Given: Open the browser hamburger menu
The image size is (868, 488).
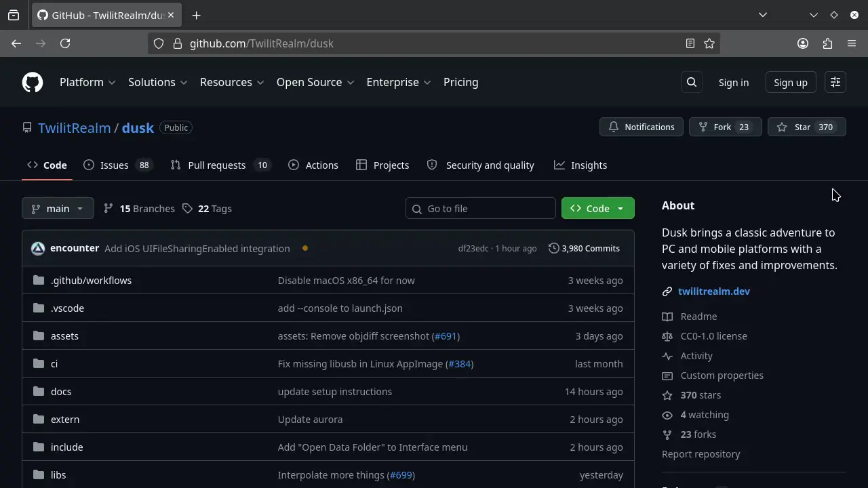Looking at the screenshot, I should (x=852, y=43).
